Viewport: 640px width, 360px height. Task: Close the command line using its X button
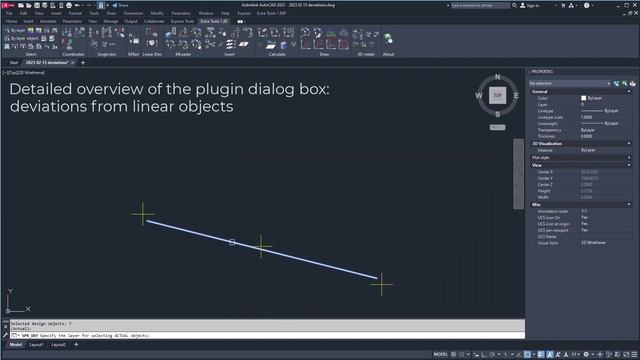[5, 327]
